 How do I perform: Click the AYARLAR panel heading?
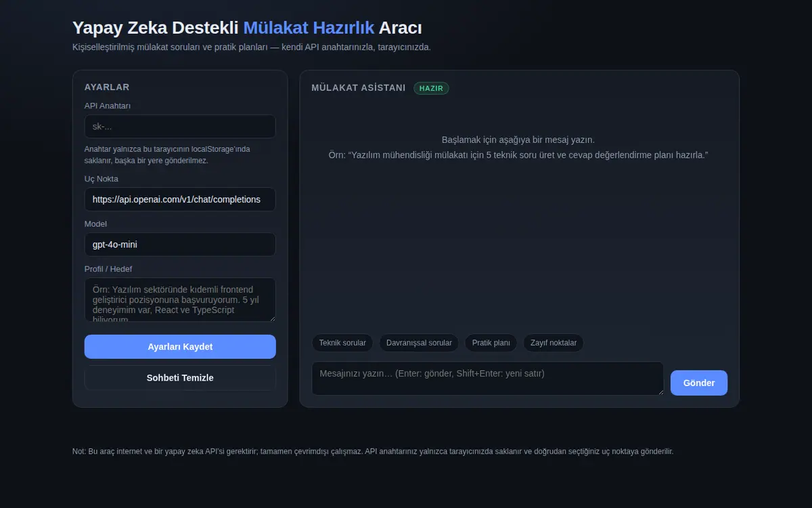coord(107,87)
